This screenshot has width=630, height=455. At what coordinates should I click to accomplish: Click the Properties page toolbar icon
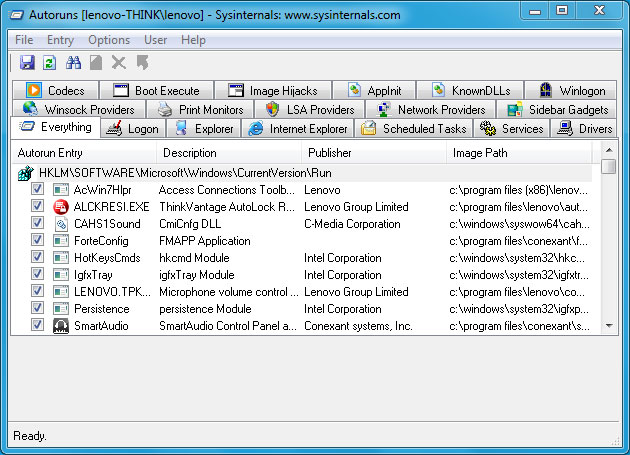pyautogui.click(x=96, y=63)
